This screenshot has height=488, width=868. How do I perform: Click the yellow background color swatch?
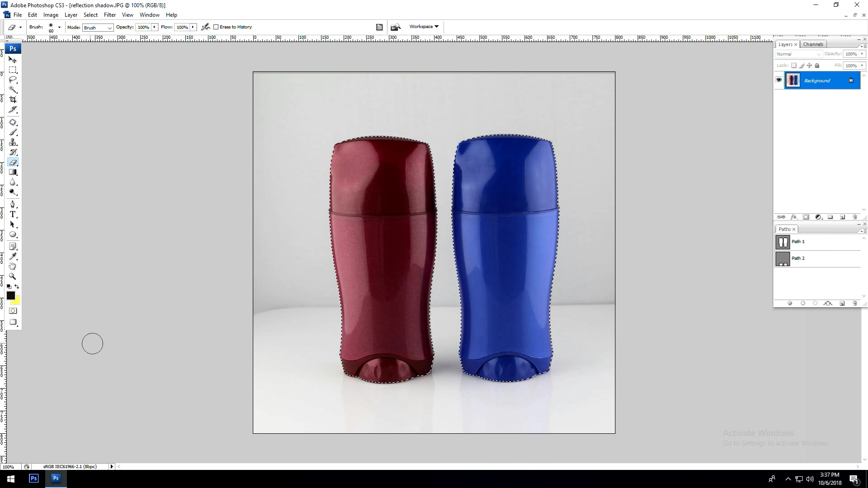[17, 302]
